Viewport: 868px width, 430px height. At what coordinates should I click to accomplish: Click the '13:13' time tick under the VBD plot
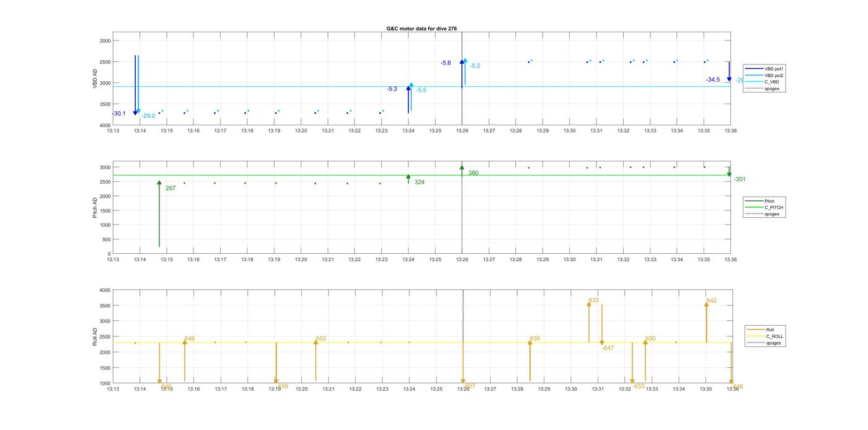[x=113, y=131]
